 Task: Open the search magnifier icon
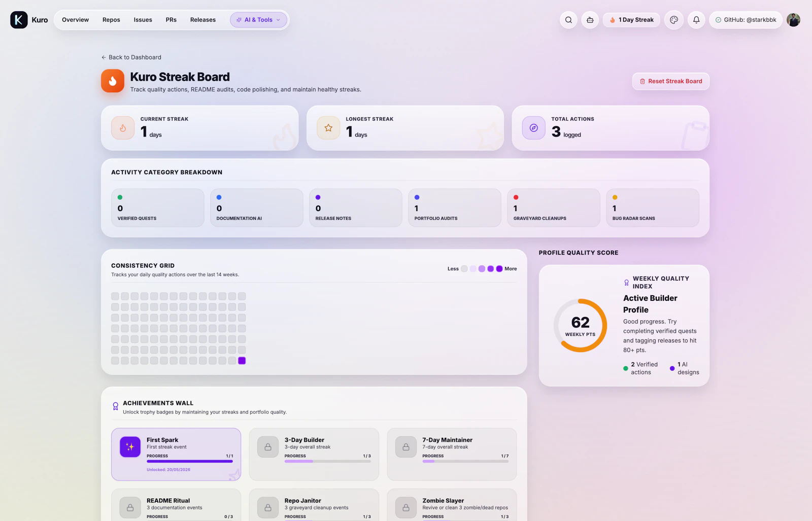[568, 20]
